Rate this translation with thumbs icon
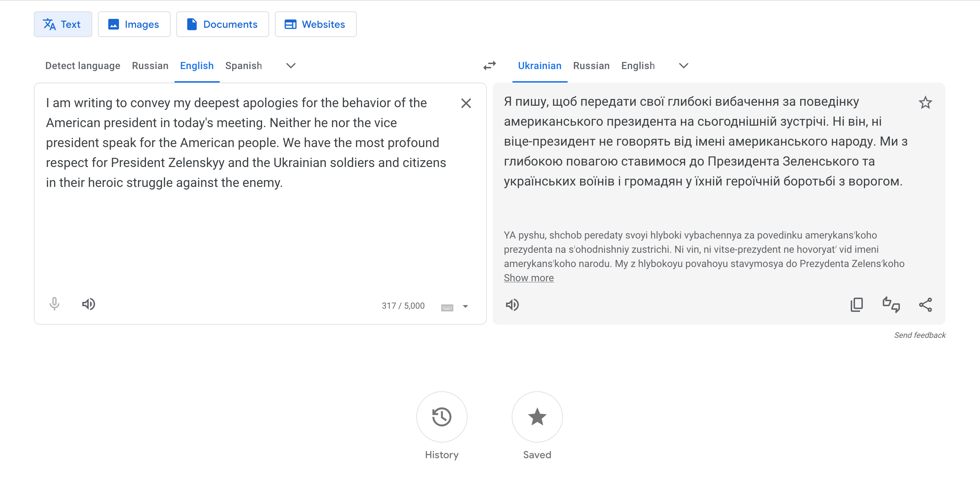Image resolution: width=980 pixels, height=497 pixels. (891, 305)
